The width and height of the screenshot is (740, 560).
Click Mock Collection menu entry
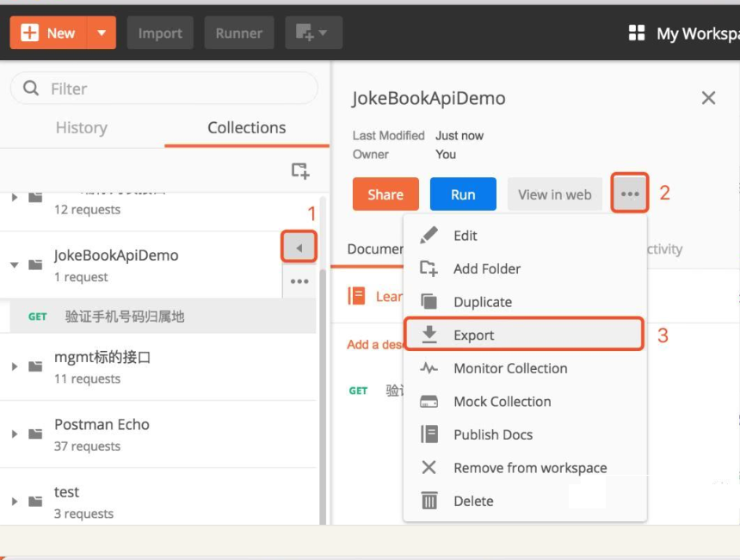(x=502, y=402)
